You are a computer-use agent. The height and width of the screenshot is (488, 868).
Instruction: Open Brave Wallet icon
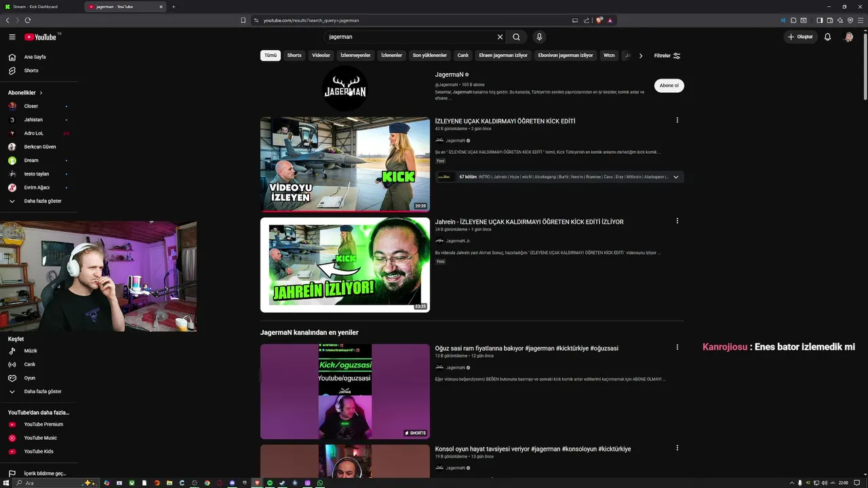tap(829, 20)
